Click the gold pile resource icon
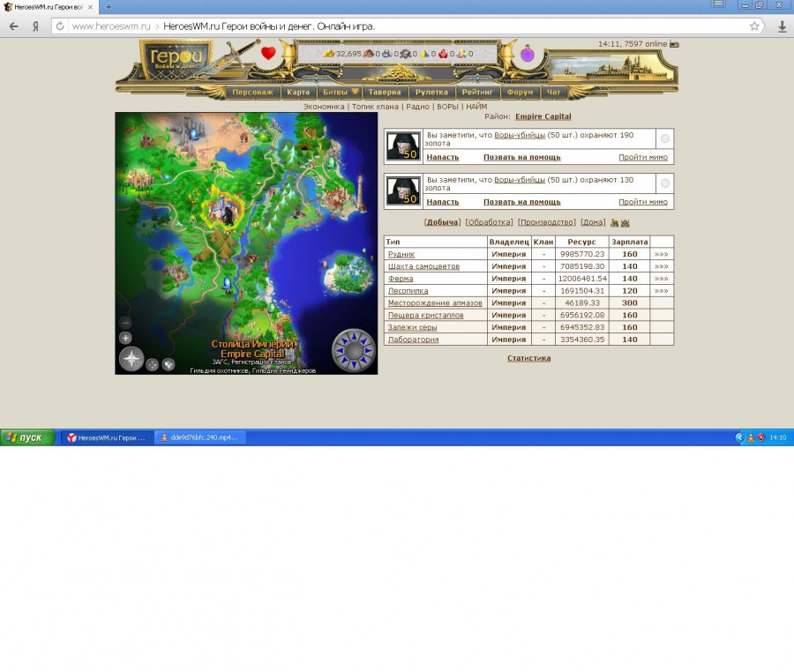The image size is (794, 672). (329, 53)
